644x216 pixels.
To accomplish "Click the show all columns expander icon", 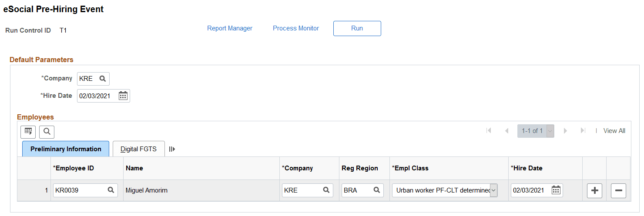I will click(x=172, y=149).
